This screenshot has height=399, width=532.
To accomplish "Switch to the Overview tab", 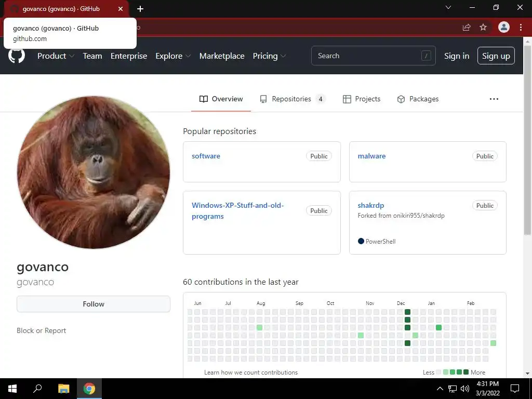I will pos(221,99).
